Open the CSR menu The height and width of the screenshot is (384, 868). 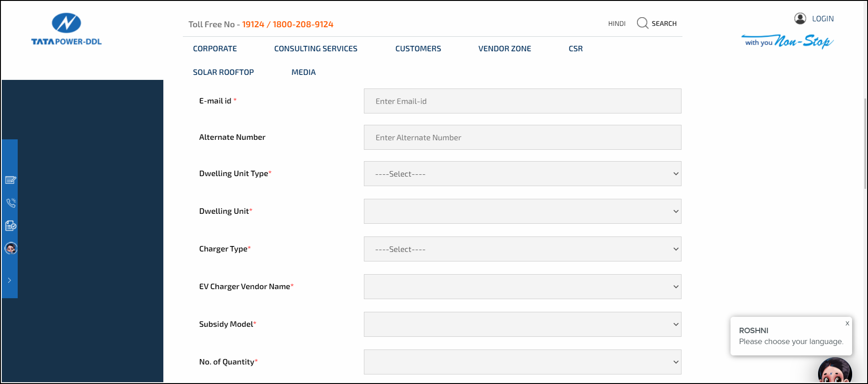[x=576, y=49]
